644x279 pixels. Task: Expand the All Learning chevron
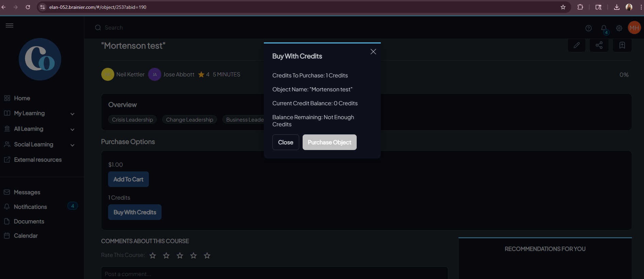click(x=72, y=129)
